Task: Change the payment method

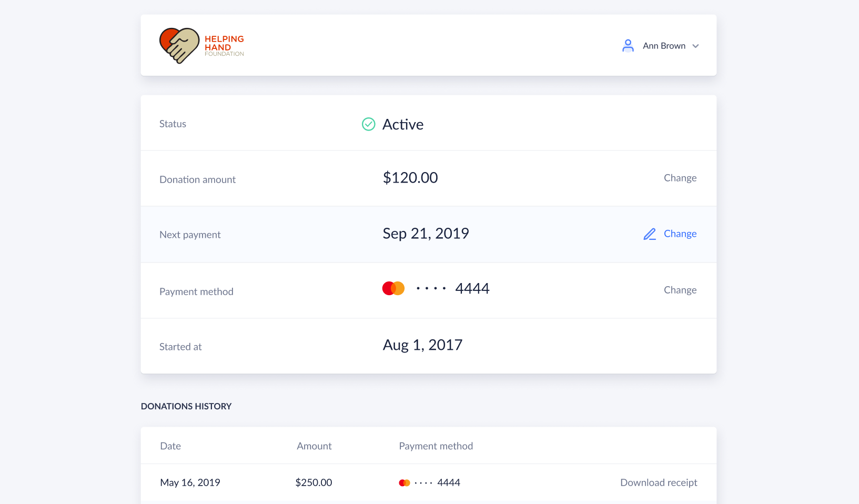Action: tap(680, 290)
